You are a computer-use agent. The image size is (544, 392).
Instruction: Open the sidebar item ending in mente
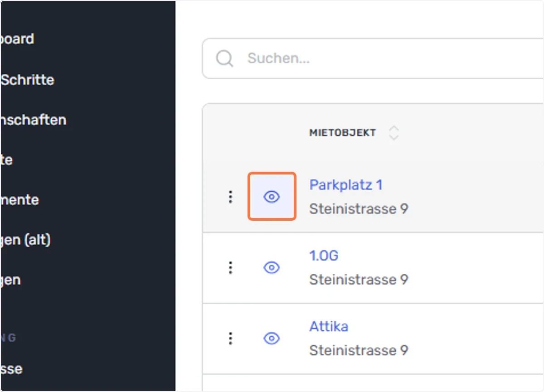(x=19, y=200)
